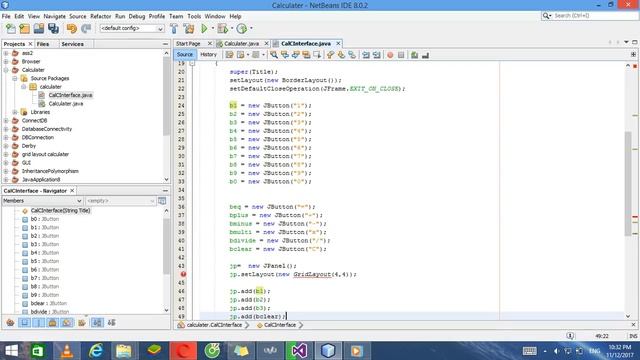Viewport: 640px width, 360px height.
Task: Open Internet Explorer from the taskbar
Action: pyautogui.click(x=96, y=351)
